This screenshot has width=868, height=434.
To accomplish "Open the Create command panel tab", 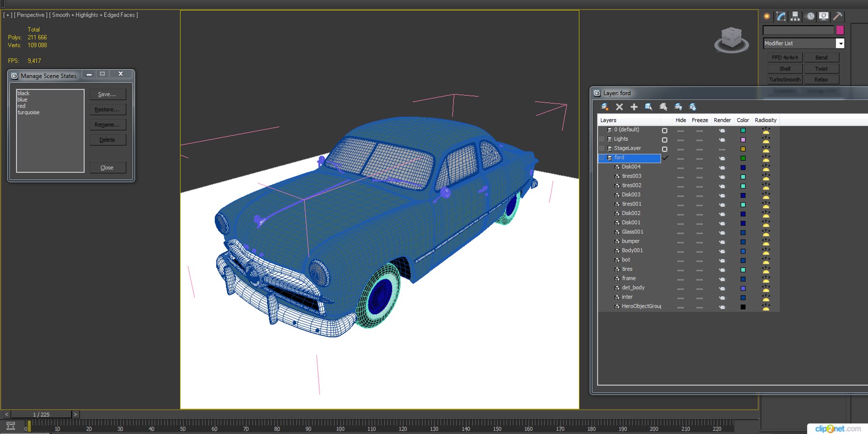I will tap(767, 16).
